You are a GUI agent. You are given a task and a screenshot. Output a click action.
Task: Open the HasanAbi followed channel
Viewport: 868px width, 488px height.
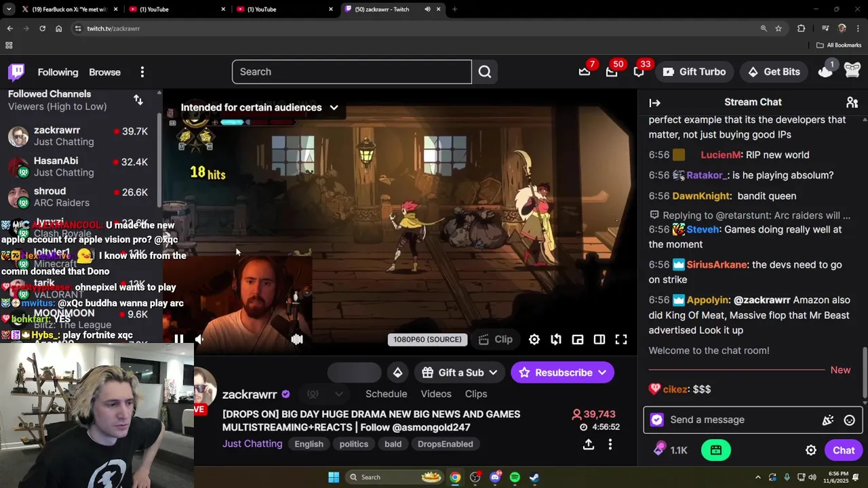point(80,166)
